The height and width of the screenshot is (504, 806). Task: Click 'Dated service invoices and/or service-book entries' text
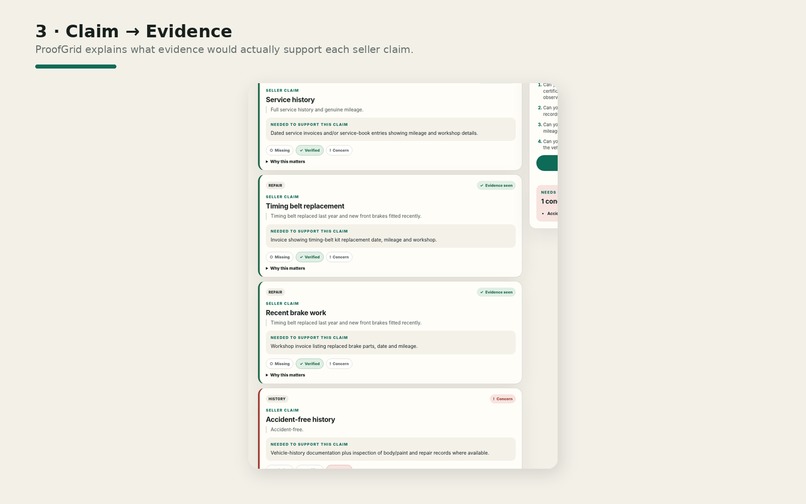click(x=374, y=133)
